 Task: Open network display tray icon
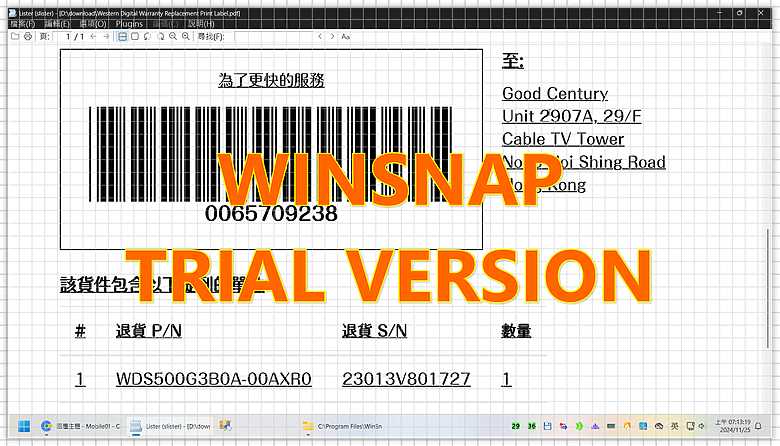click(690, 426)
